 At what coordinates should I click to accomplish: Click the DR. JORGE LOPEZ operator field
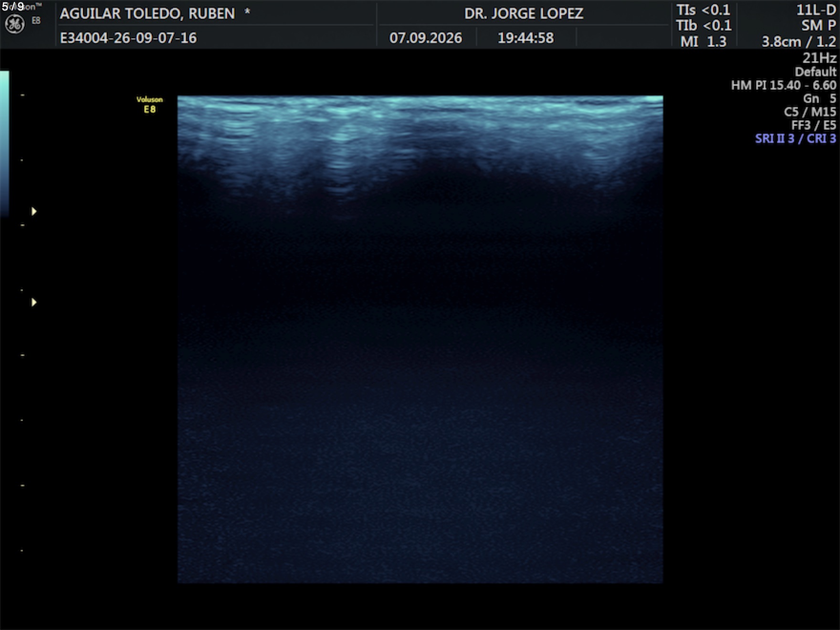(x=524, y=13)
